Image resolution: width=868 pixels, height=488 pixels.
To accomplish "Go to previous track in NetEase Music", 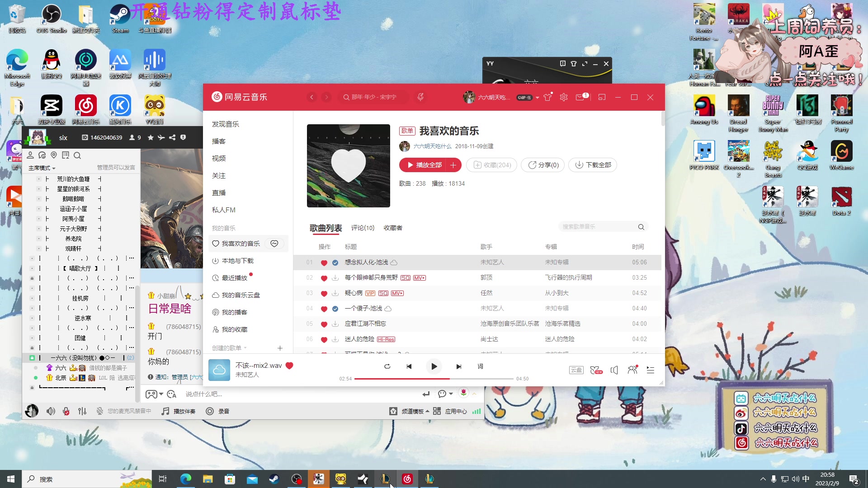I will point(409,366).
